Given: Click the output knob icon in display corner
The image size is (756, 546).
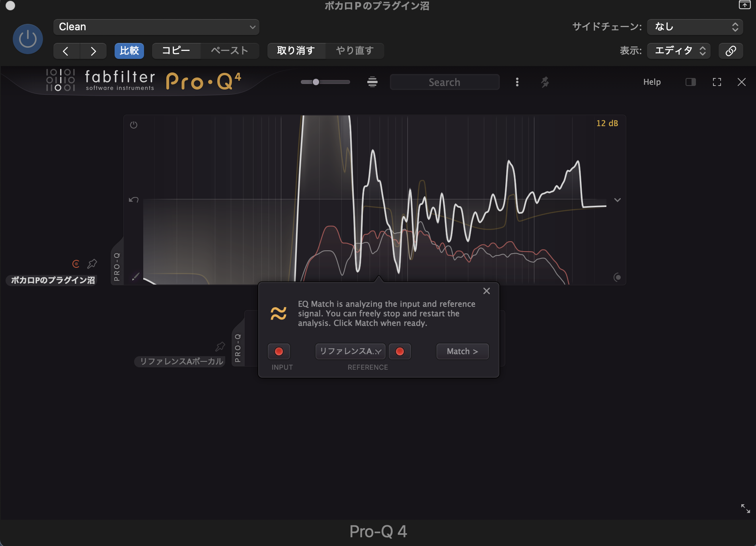Looking at the screenshot, I should pyautogui.click(x=618, y=277).
